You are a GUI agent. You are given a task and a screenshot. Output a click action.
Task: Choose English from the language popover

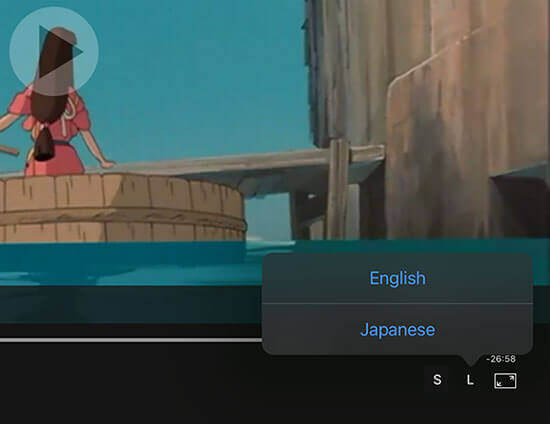point(397,278)
